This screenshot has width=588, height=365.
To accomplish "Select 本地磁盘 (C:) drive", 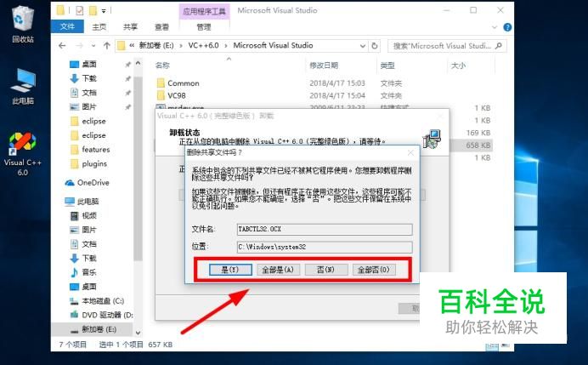I will click(x=103, y=301).
